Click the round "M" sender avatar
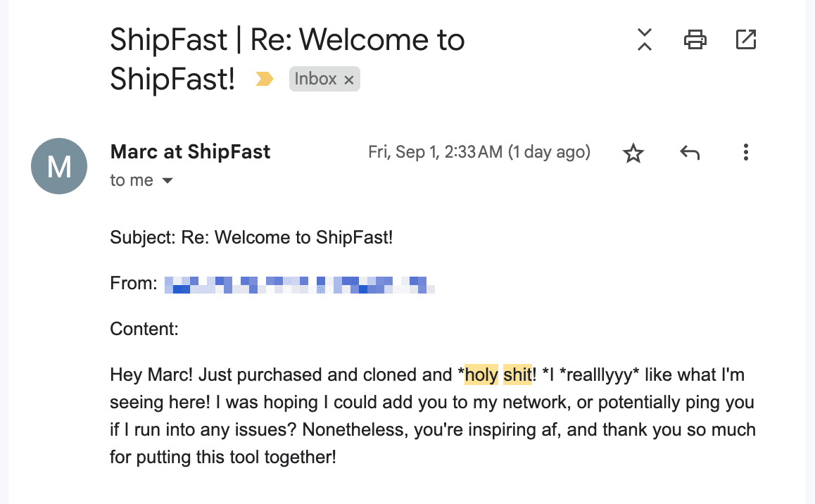Image resolution: width=815 pixels, height=504 pixels. [59, 167]
